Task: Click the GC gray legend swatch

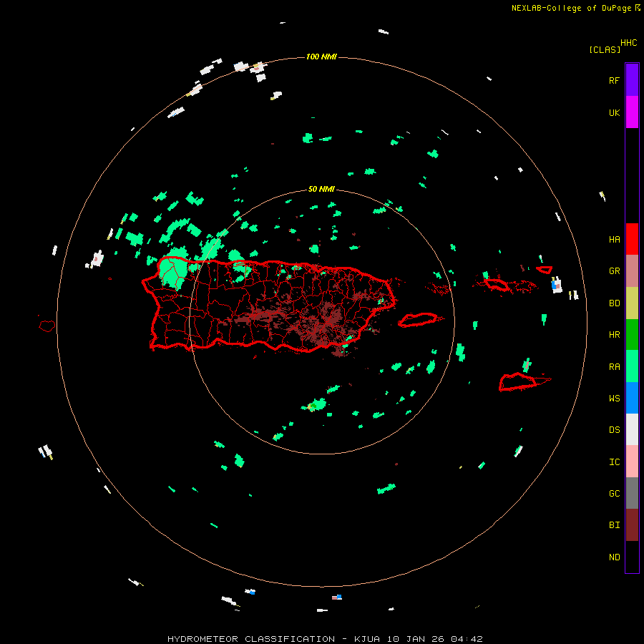Action: [x=632, y=493]
